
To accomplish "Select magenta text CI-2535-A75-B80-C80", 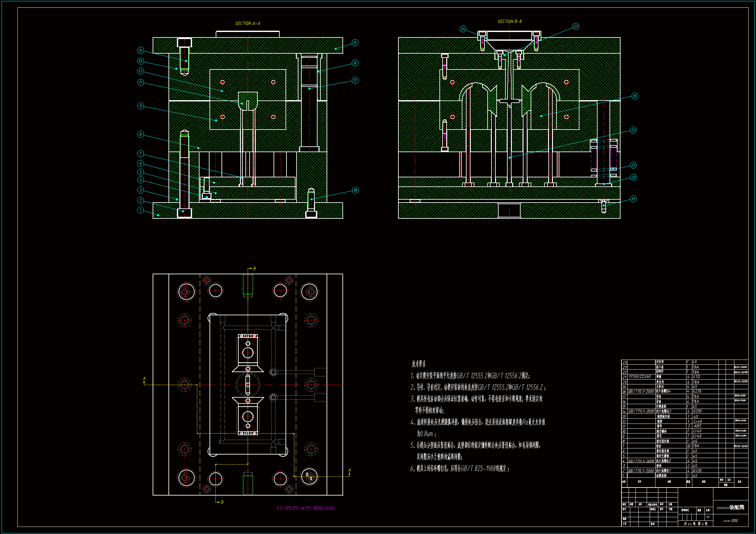I will 306,508.
